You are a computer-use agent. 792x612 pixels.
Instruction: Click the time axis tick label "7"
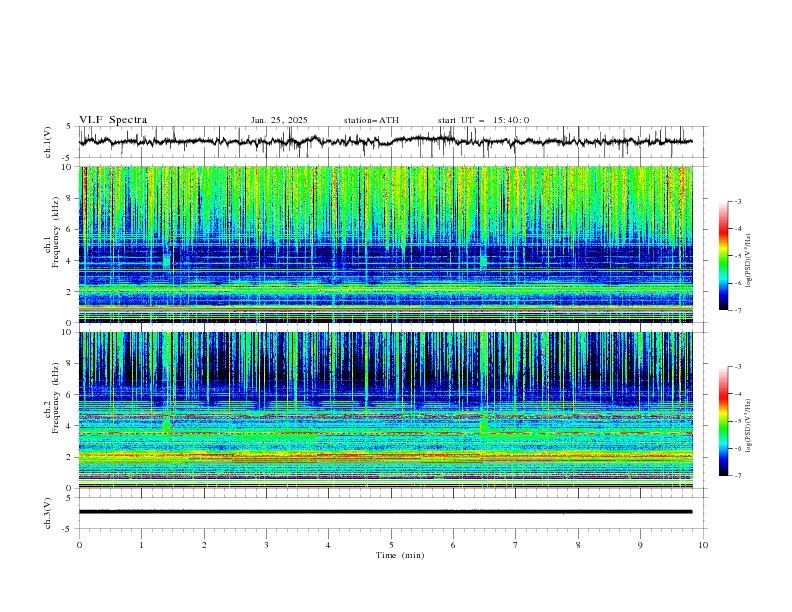click(516, 545)
